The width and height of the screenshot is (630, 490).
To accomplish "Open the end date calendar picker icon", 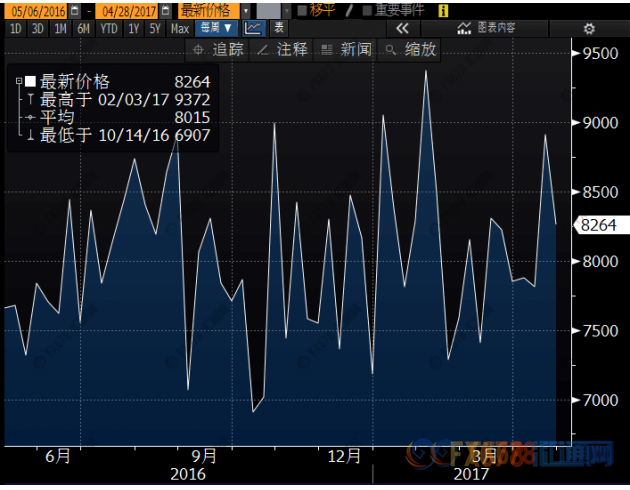I will [165, 10].
